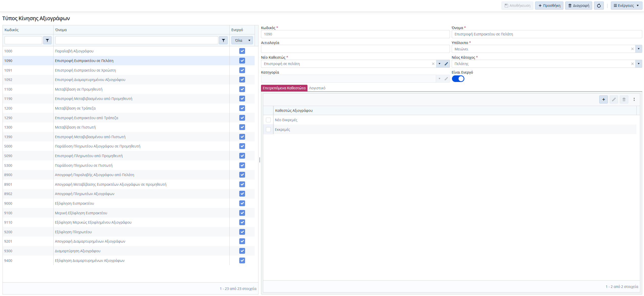This screenshot has width=644, height=296.
Task: Click the refresh icon in the top toolbar
Action: coord(599,6)
